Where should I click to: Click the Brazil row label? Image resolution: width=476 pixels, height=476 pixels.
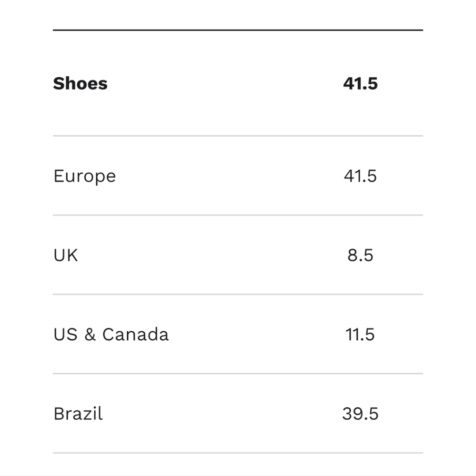click(x=78, y=414)
